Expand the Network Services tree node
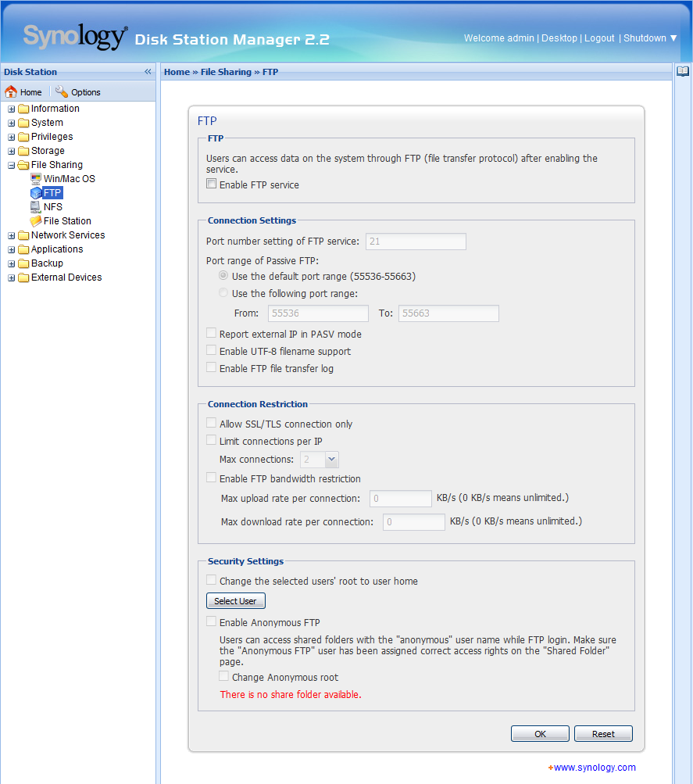 coord(11,235)
